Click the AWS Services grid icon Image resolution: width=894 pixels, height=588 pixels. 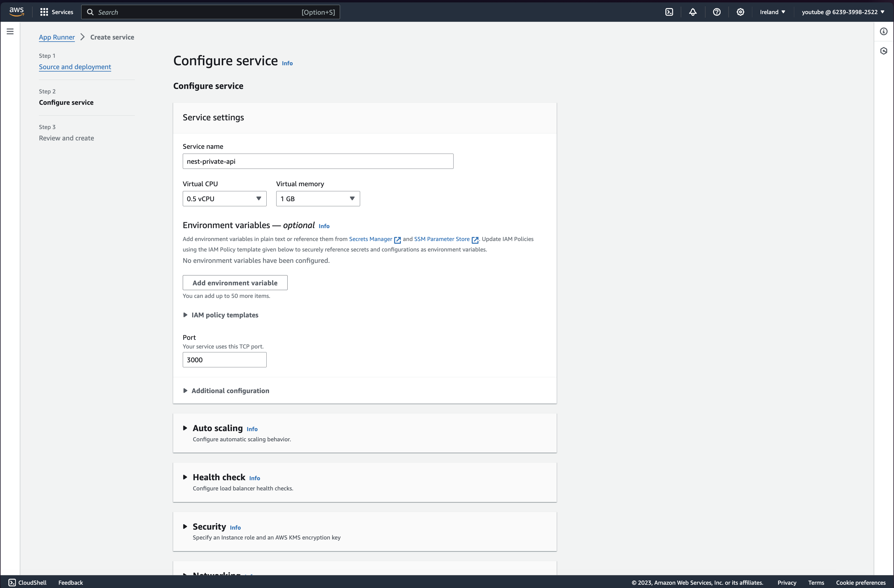[x=44, y=12]
